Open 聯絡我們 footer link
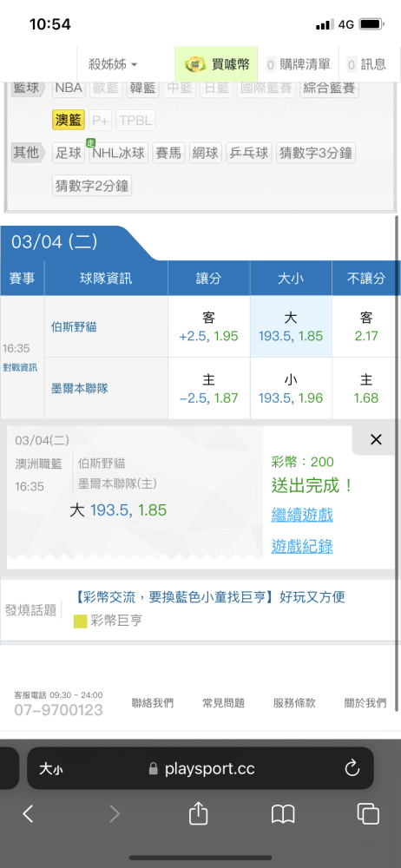The width and height of the screenshot is (401, 868). tap(152, 703)
